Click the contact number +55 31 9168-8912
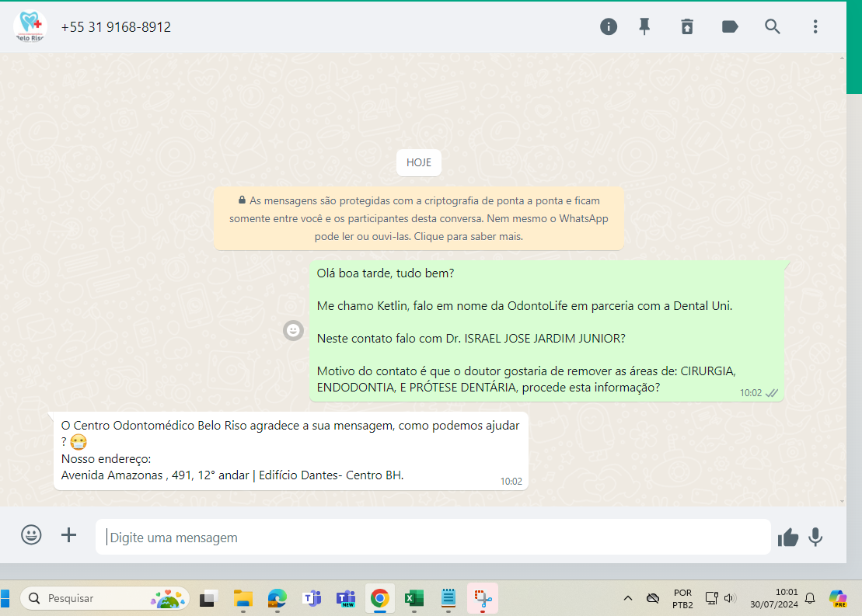 tap(116, 27)
